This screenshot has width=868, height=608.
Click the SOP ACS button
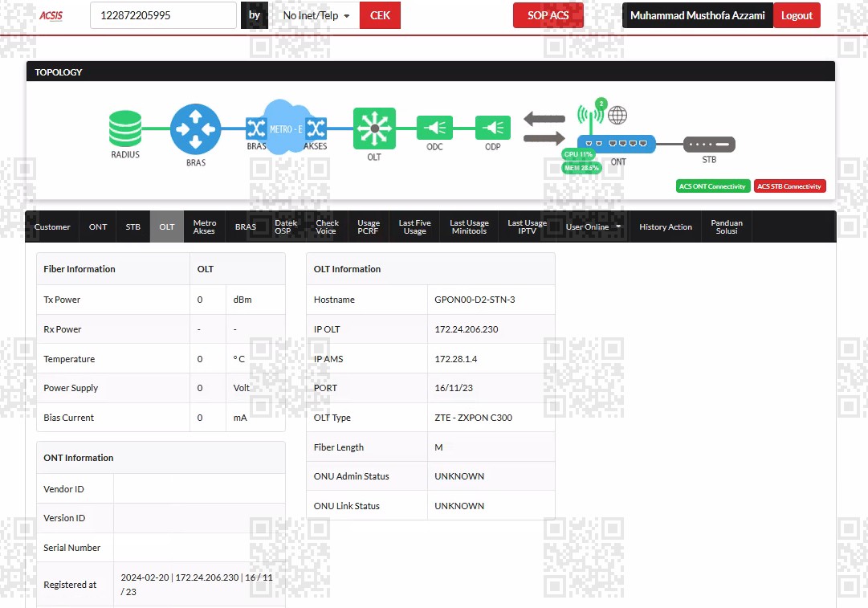(548, 15)
